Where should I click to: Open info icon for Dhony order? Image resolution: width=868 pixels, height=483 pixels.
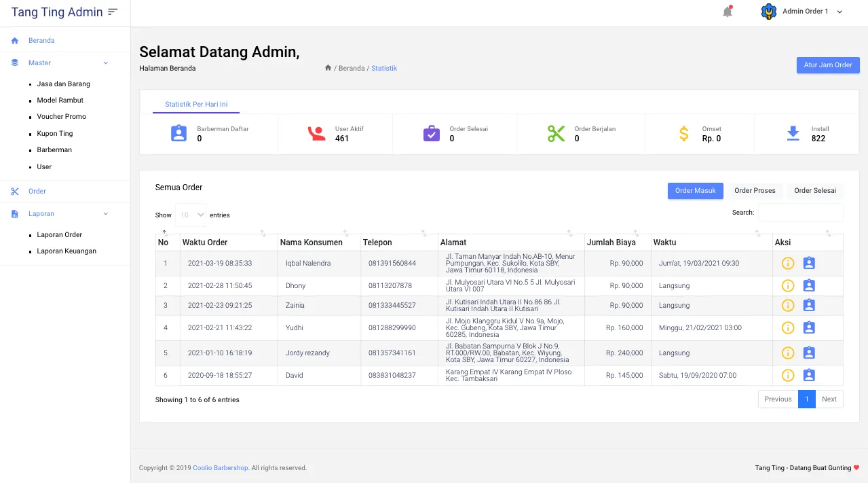(x=788, y=286)
